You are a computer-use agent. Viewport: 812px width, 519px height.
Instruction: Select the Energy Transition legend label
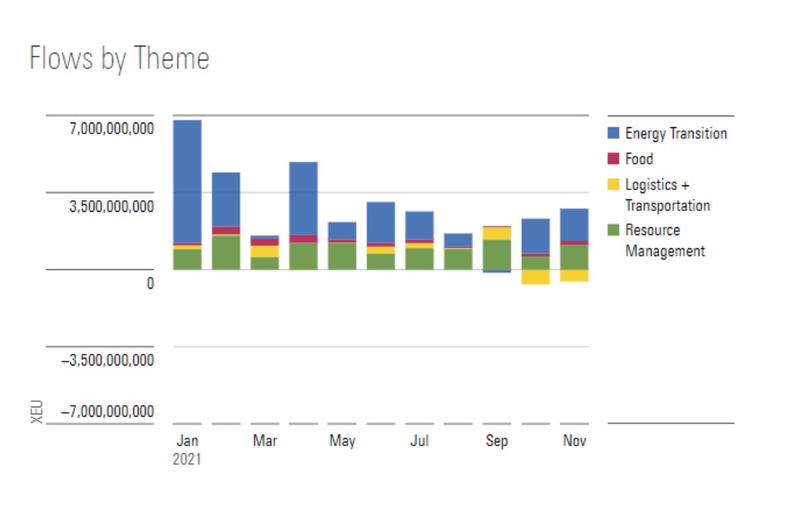(676, 133)
